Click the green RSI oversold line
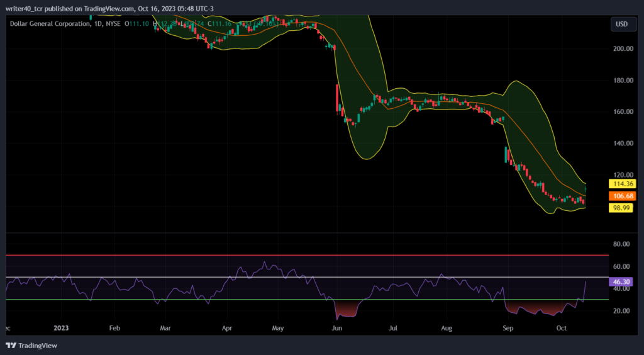Image resolution: width=644 pixels, height=355 pixels. pyautogui.click(x=307, y=300)
